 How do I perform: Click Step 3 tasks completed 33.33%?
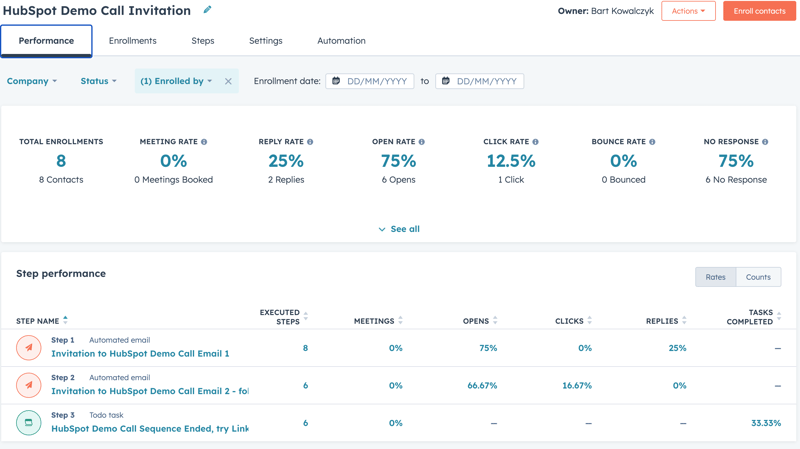click(x=766, y=423)
